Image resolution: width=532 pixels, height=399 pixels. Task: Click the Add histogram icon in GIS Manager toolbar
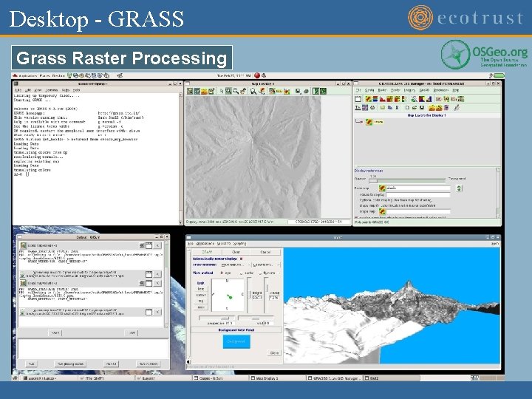(383, 99)
